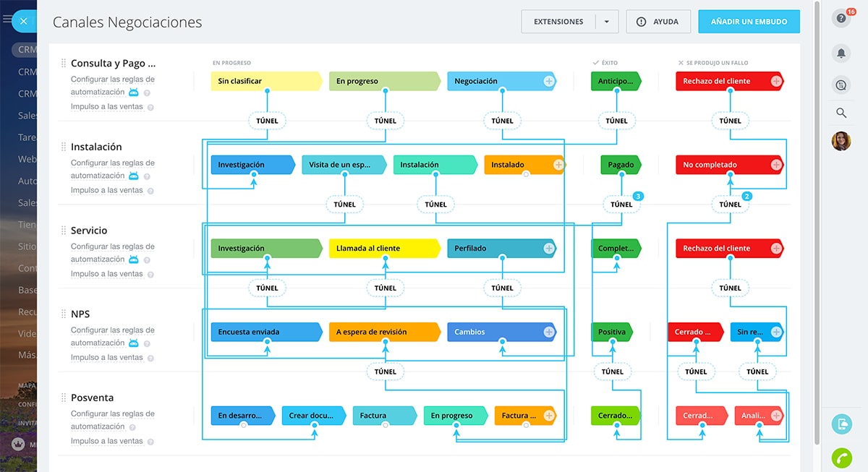Viewport: 868px width, 472px height.
Task: Click the red No completado stage
Action: click(x=723, y=165)
